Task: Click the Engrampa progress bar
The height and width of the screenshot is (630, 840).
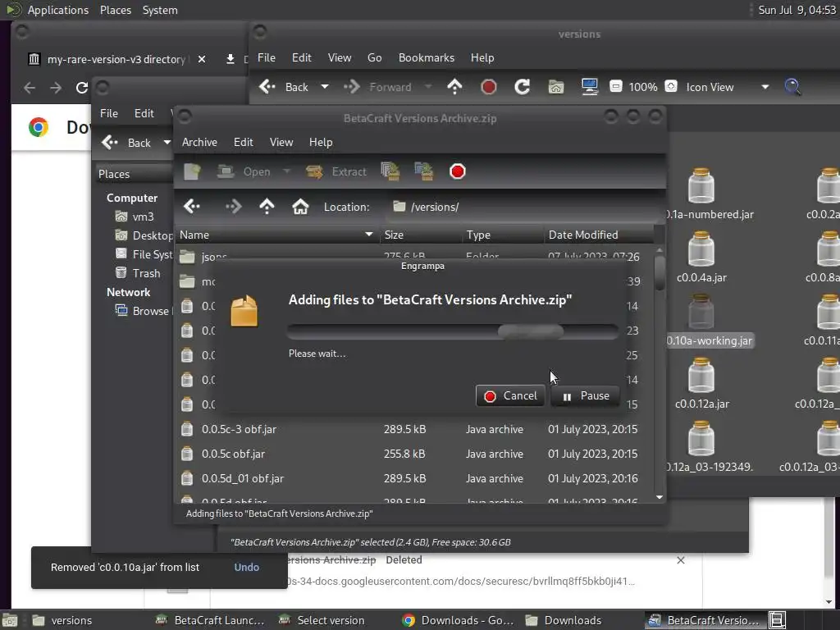Action: (453, 331)
